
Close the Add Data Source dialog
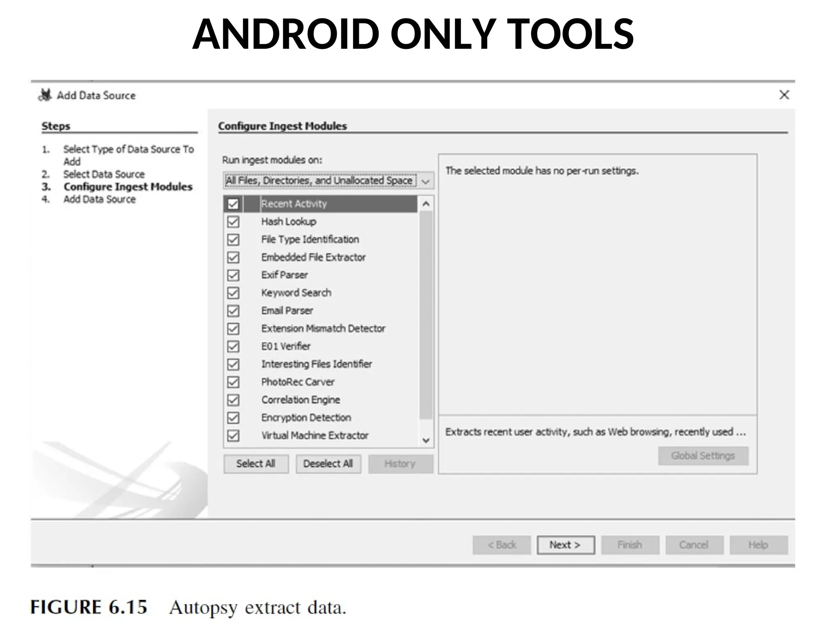pos(784,95)
